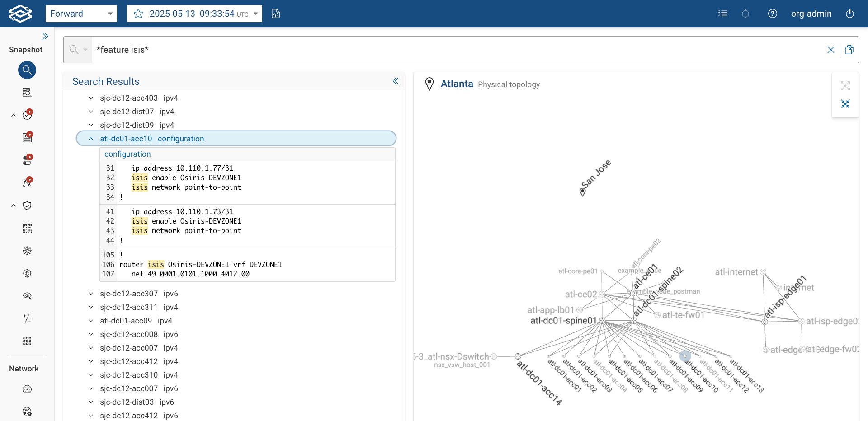Expand the sjc-dc12-dist07 ipv4 result

[x=91, y=112]
